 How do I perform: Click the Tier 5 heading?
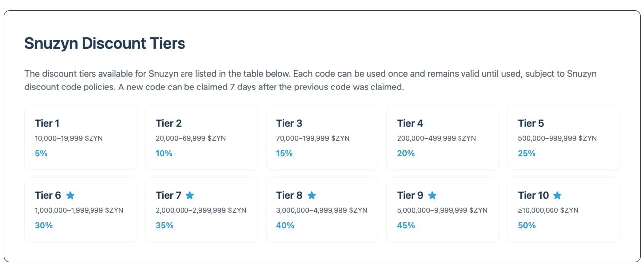531,123
